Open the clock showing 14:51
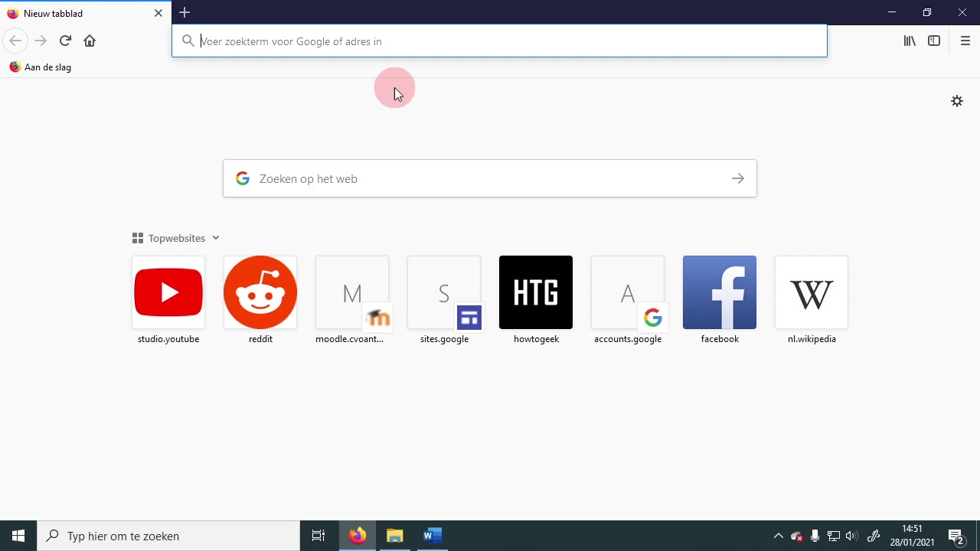Viewport: 980px width, 551px height. pyautogui.click(x=912, y=536)
